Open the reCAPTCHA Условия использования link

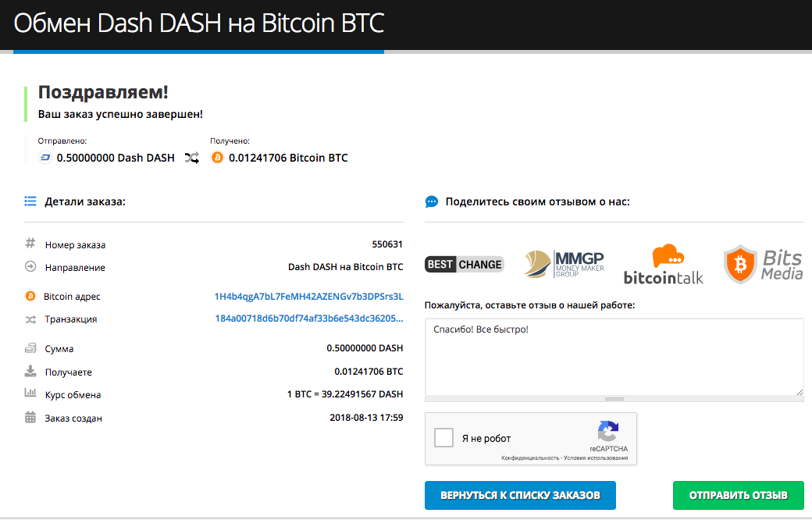click(x=596, y=458)
